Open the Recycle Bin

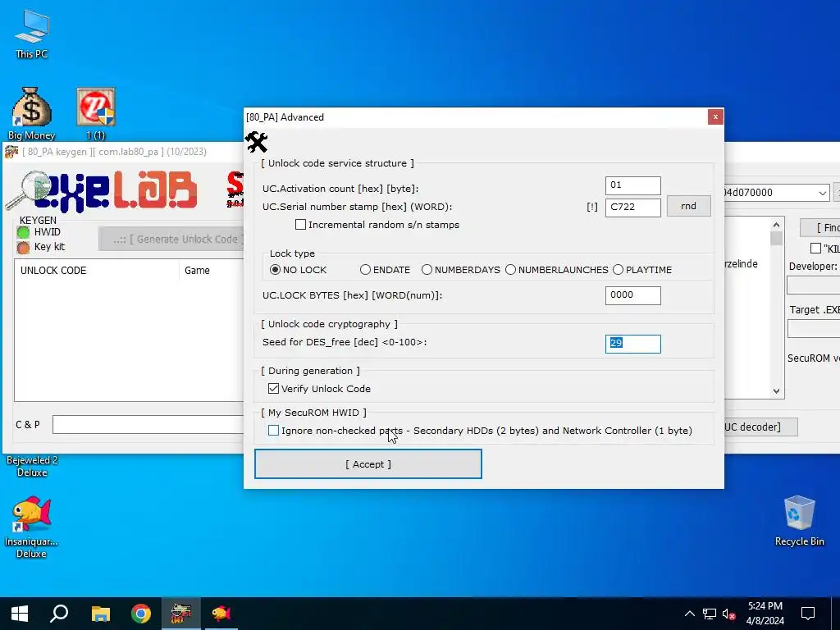click(799, 520)
